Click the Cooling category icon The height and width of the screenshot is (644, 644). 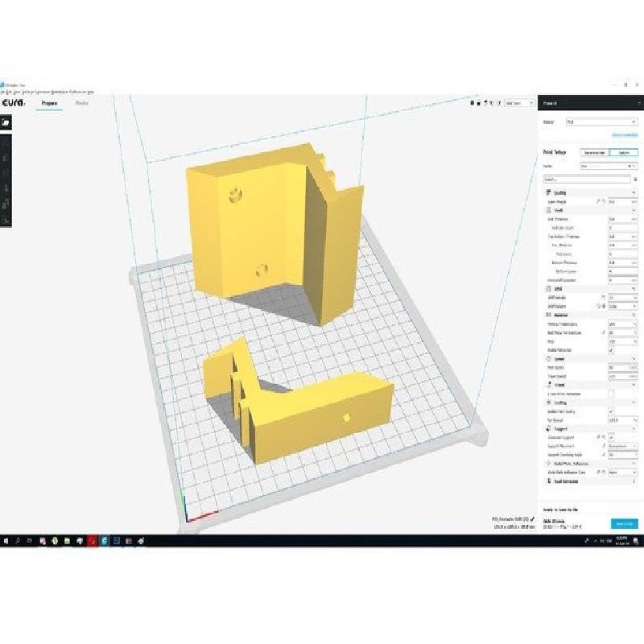coord(549,402)
